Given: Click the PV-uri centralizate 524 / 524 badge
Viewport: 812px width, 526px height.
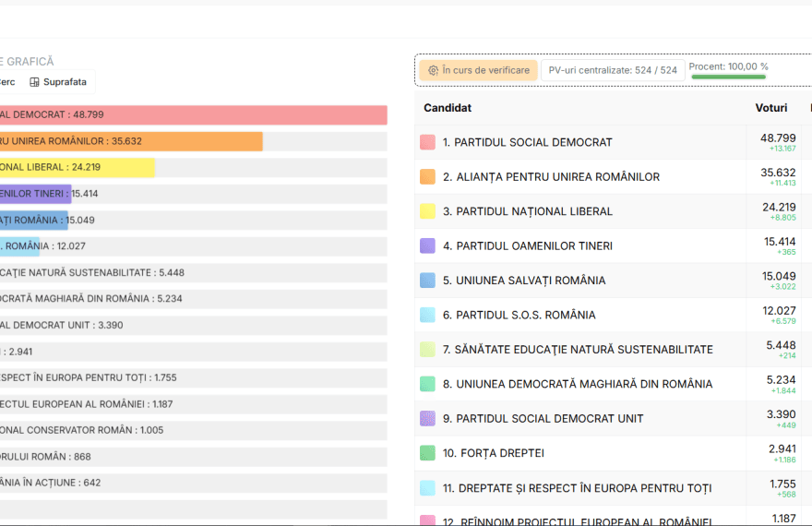Looking at the screenshot, I should pos(613,70).
